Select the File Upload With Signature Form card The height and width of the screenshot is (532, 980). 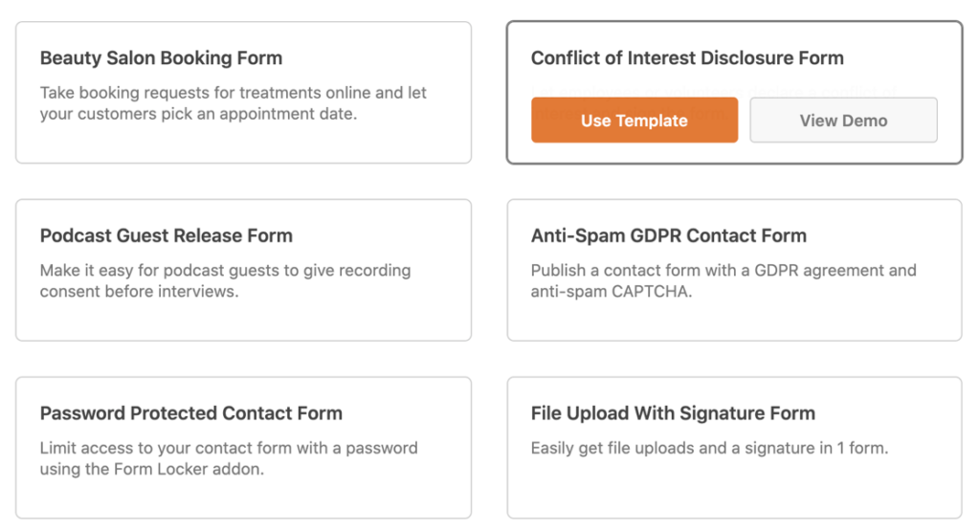[x=734, y=488]
